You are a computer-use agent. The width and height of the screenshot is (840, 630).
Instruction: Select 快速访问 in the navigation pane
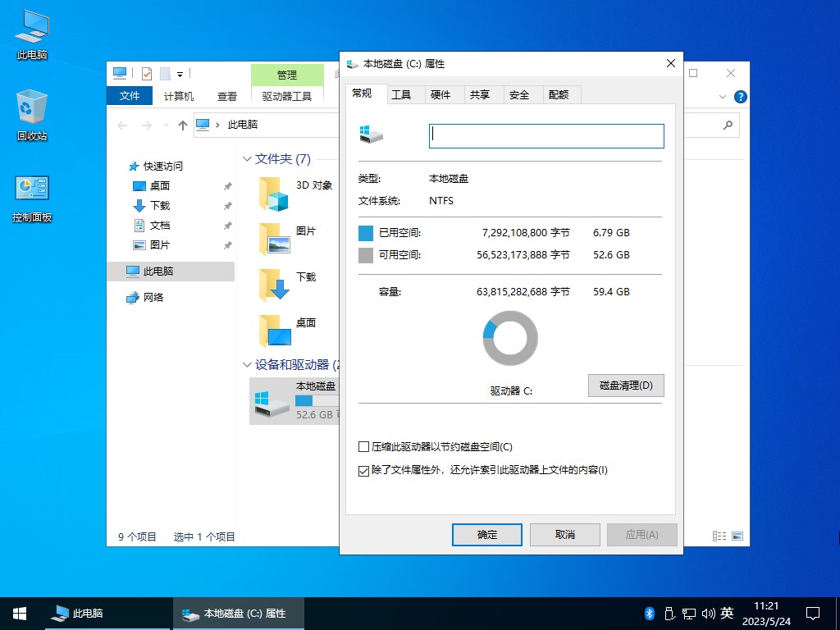(x=163, y=166)
